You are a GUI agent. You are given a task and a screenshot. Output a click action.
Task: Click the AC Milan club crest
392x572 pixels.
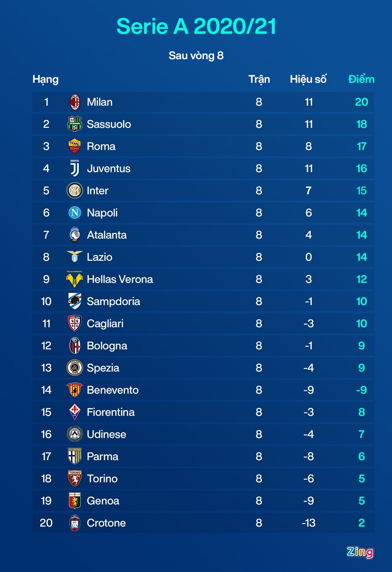coord(75,102)
